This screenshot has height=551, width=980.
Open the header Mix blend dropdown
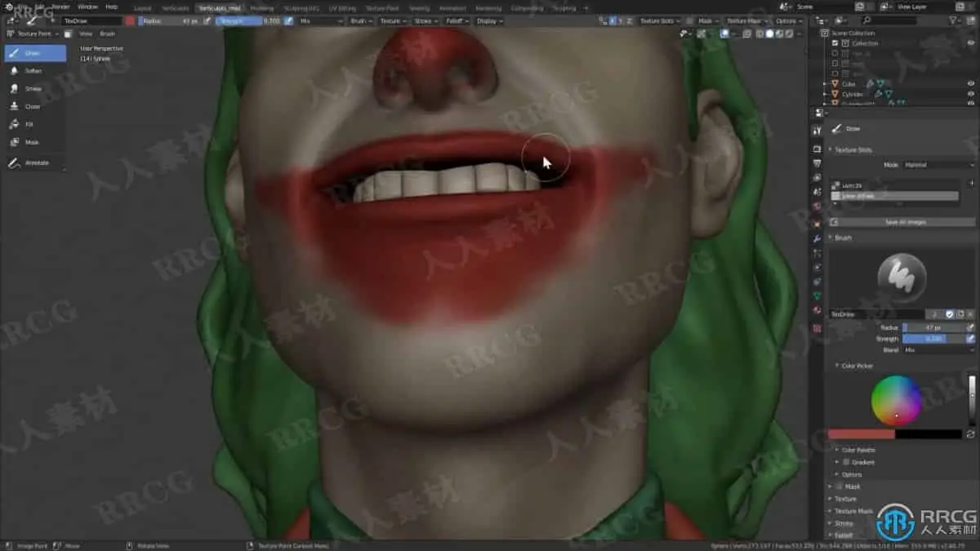[320, 20]
